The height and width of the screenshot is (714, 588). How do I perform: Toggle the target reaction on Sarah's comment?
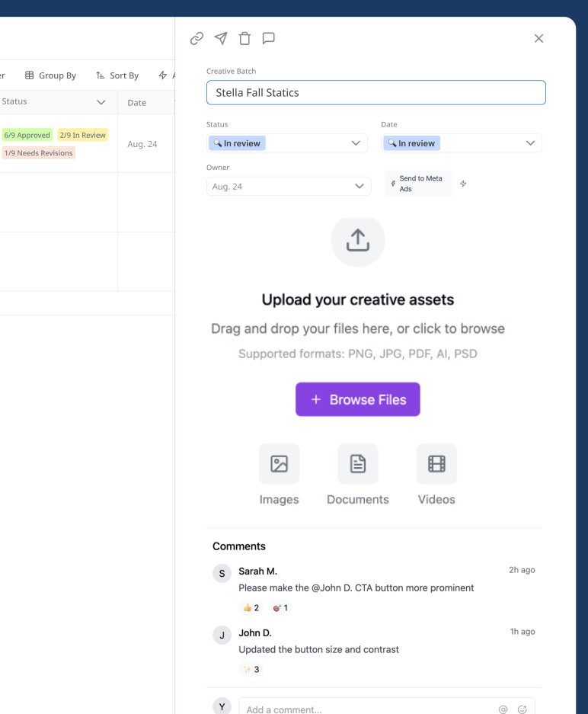pyautogui.click(x=280, y=607)
